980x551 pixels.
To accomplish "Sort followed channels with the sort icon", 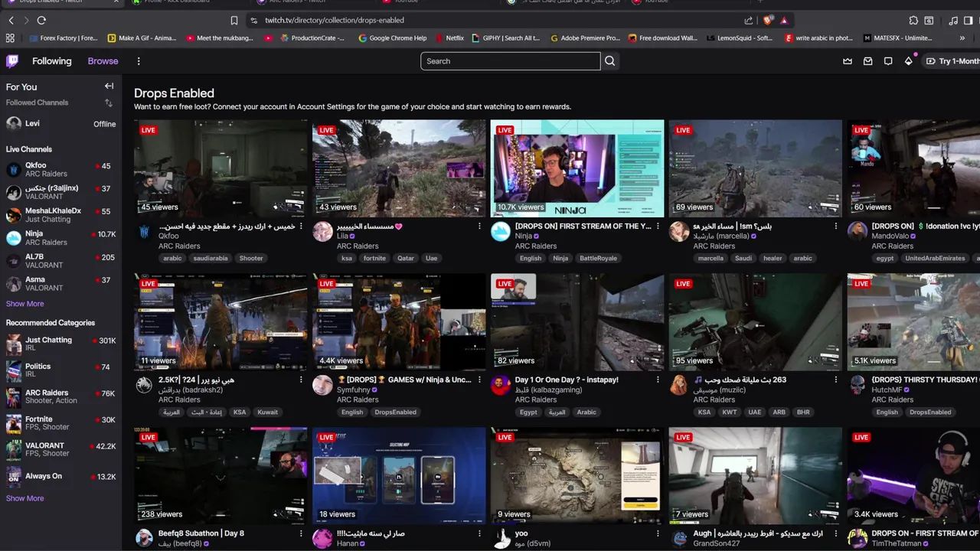I will click(x=108, y=103).
